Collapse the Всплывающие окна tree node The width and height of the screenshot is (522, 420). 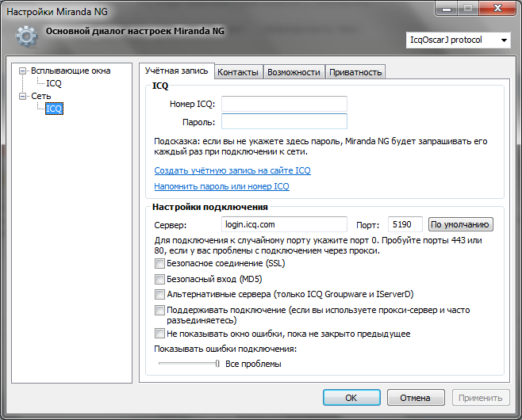(22, 71)
